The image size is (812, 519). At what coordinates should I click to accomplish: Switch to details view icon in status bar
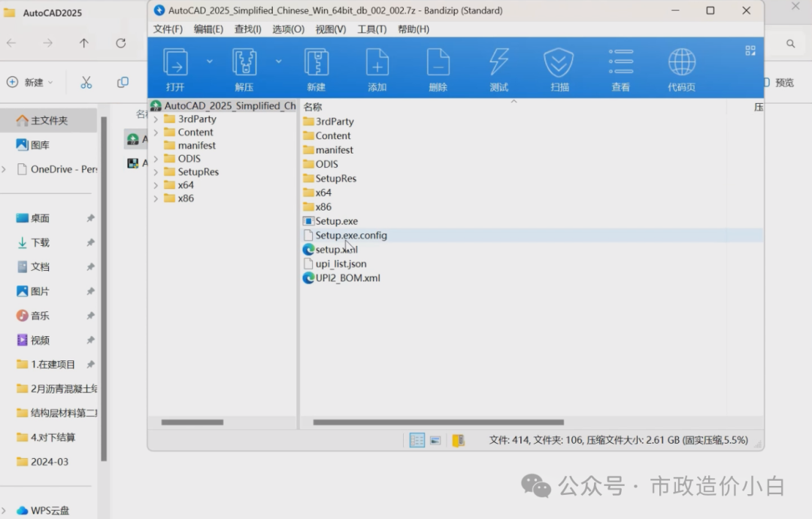point(417,440)
